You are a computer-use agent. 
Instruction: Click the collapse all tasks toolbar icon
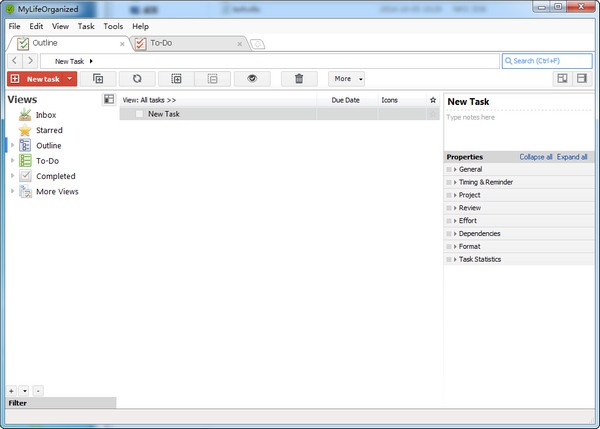[x=213, y=79]
